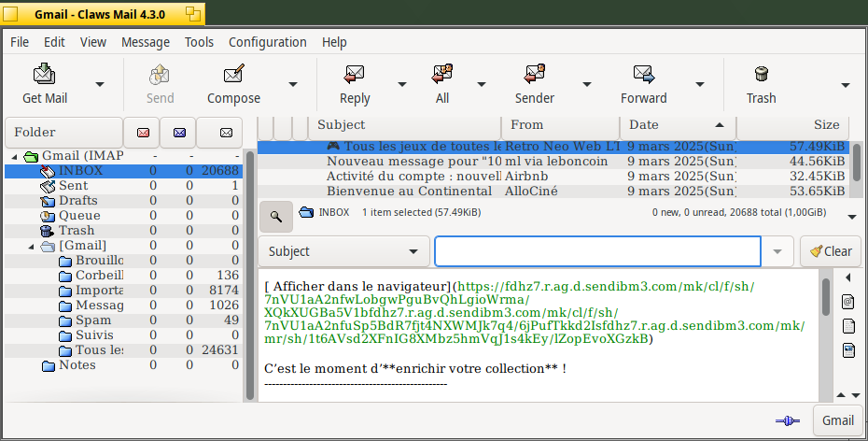Open the AlloCiné 'Bienvenue au Continental' email
Viewport: 868px width, 441px height.
(553, 192)
